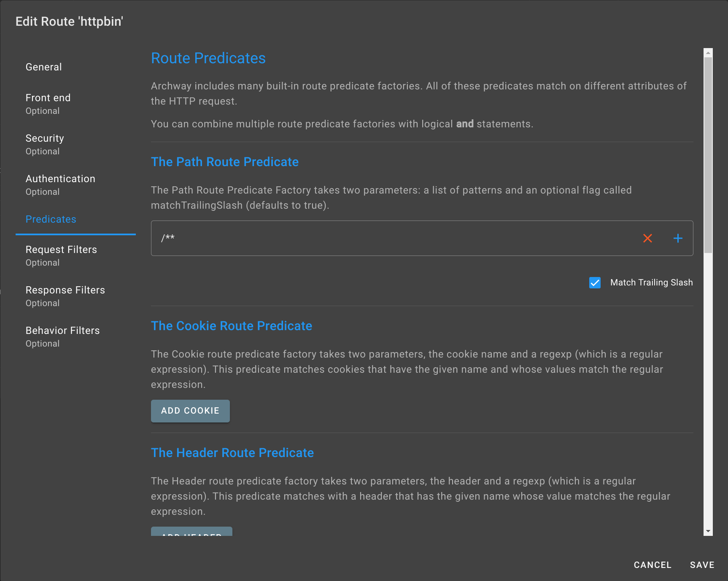Click The Path Route Predicate heading

[x=225, y=162]
